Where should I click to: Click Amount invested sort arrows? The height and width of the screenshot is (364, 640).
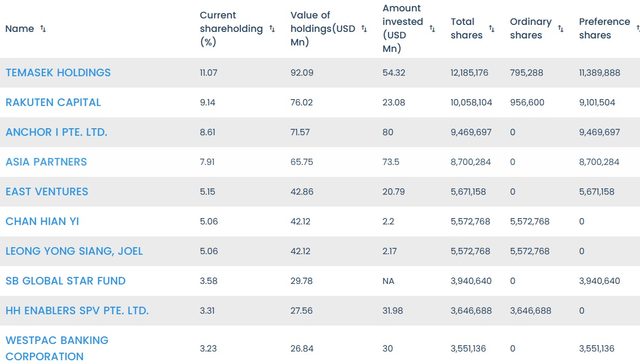[x=432, y=29]
